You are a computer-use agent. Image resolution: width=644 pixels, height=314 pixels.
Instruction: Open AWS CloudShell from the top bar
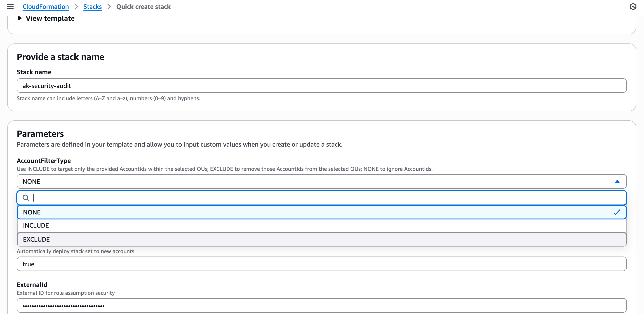click(633, 7)
